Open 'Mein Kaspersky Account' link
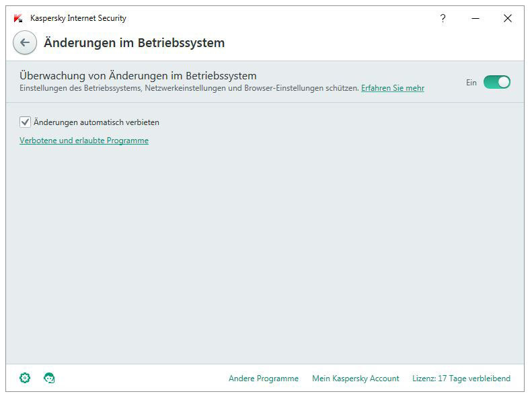The width and height of the screenshot is (532, 398). tap(356, 379)
